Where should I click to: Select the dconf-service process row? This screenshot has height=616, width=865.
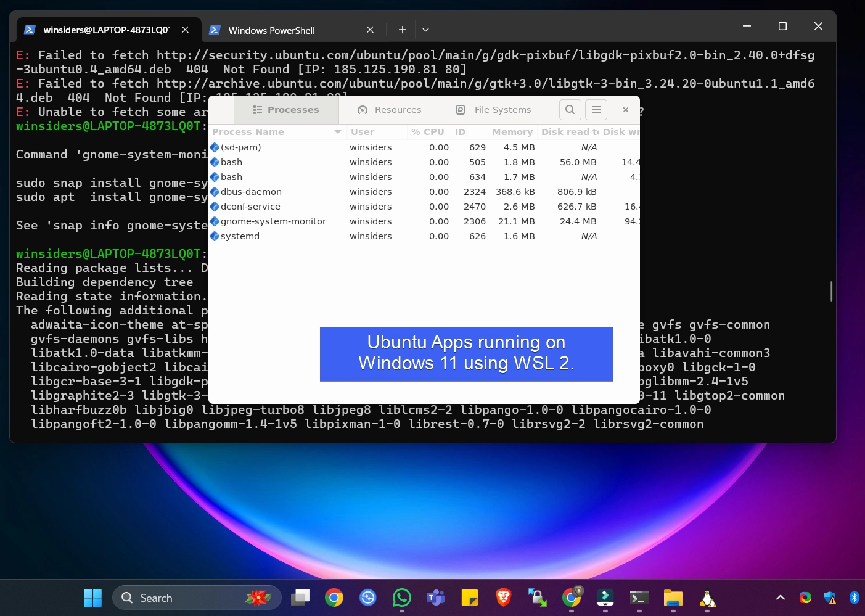tap(424, 207)
